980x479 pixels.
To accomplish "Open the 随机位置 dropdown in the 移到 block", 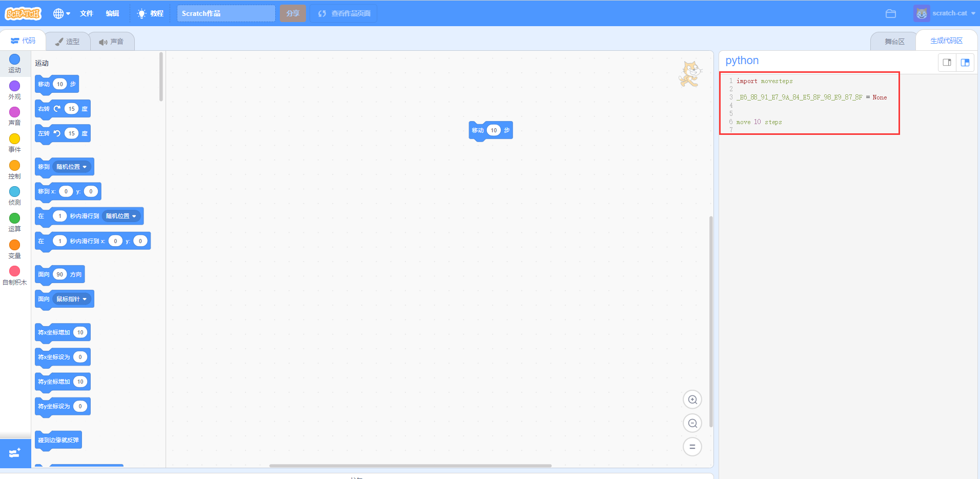I will [x=71, y=166].
